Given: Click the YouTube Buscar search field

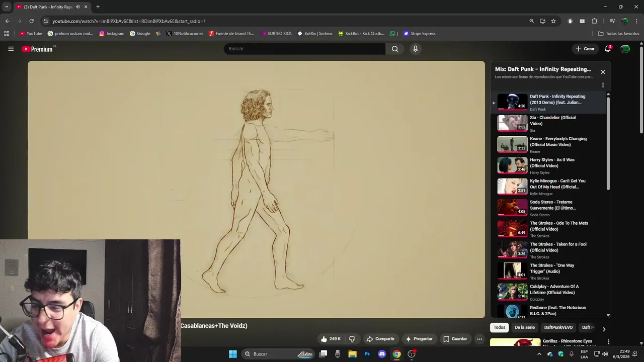Looking at the screenshot, I should tap(304, 49).
